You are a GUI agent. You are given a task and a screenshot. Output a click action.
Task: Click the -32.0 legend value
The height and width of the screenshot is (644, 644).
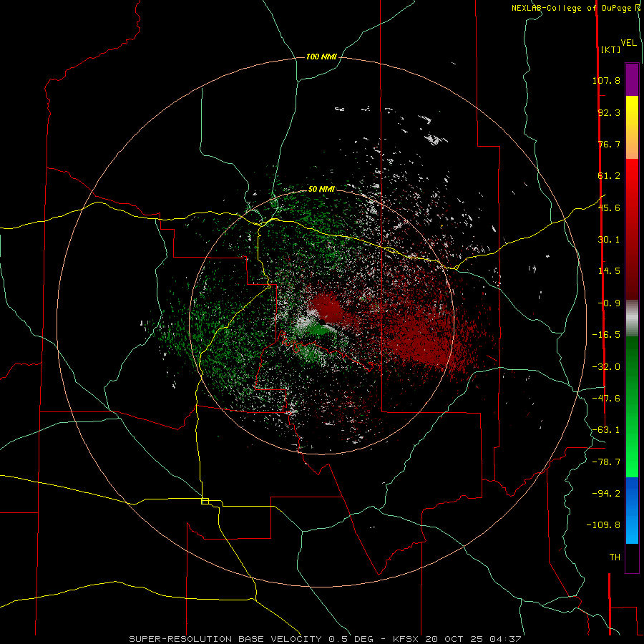606,367
